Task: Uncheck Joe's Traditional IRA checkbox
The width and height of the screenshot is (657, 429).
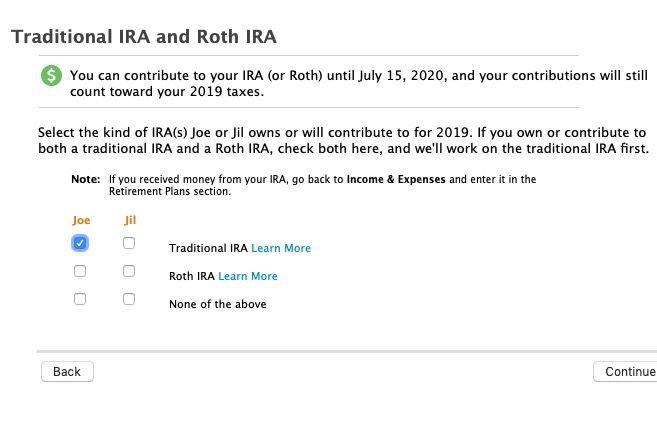Action: click(80, 243)
